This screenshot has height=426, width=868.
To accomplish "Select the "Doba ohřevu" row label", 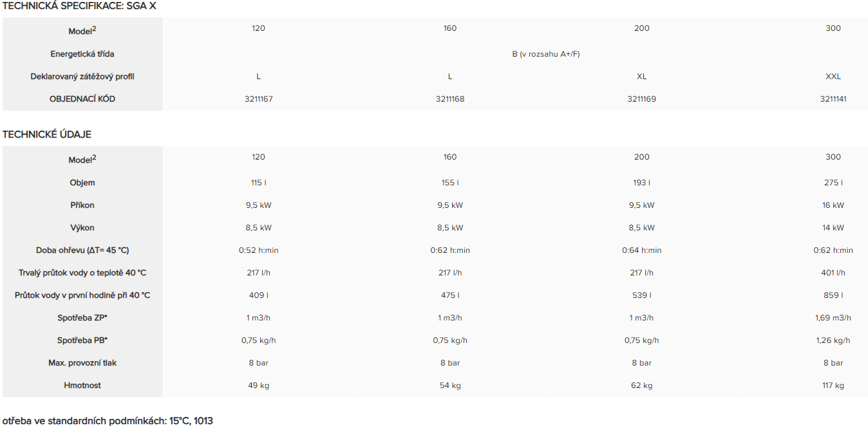I will [x=82, y=250].
